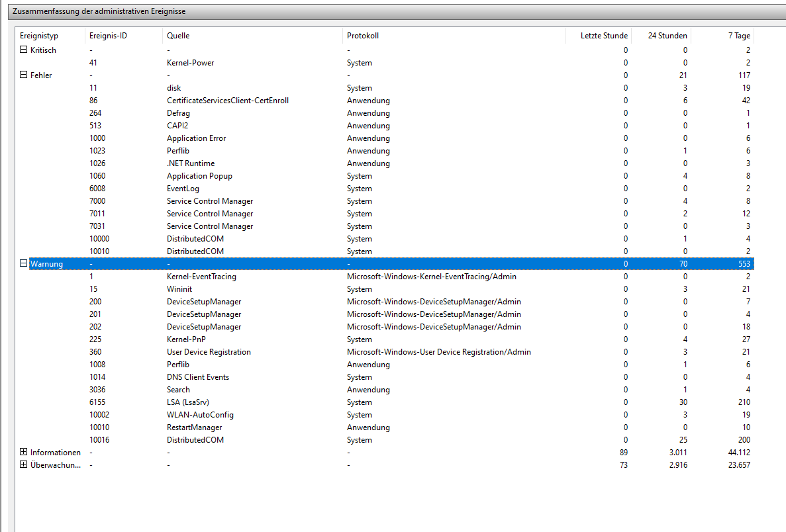Viewport: 786px width, 532px height.
Task: Sort by Letzte Stunde column header
Action: point(598,36)
